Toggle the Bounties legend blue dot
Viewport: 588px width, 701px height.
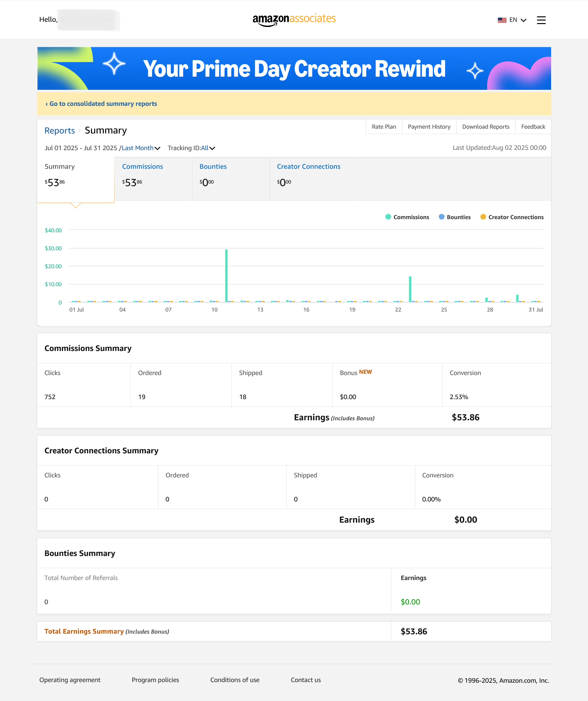441,217
